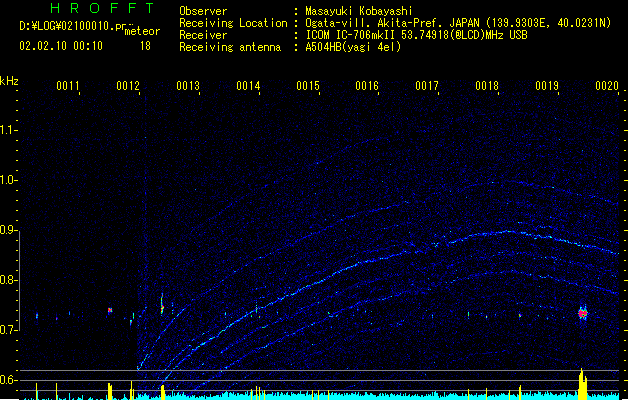
Task: Click time marker 0013
Action: 188,86
